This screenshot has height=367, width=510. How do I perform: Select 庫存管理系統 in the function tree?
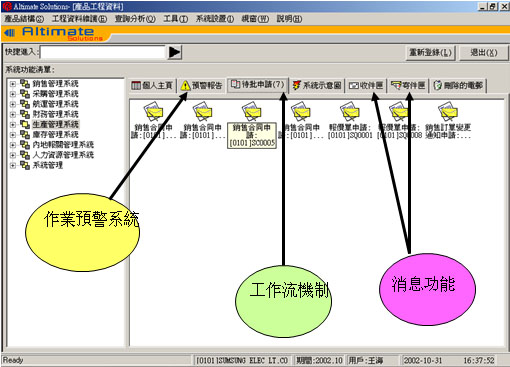click(55, 135)
